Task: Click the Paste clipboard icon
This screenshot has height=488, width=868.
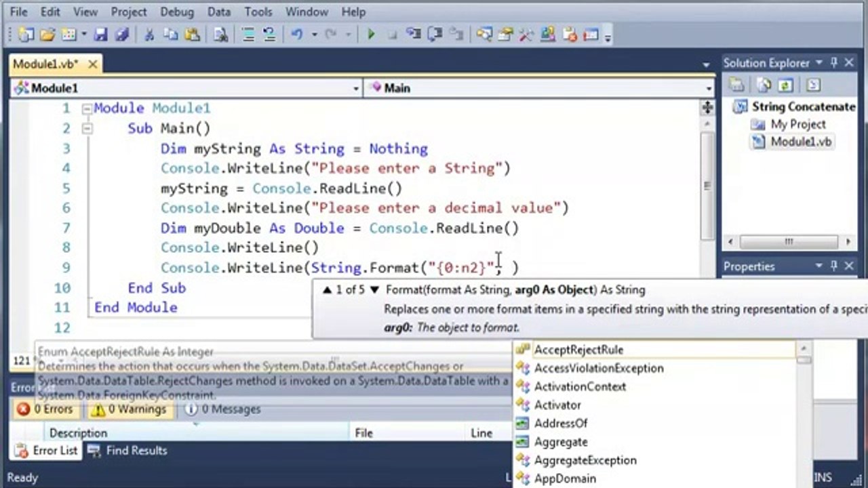Action: [192, 35]
